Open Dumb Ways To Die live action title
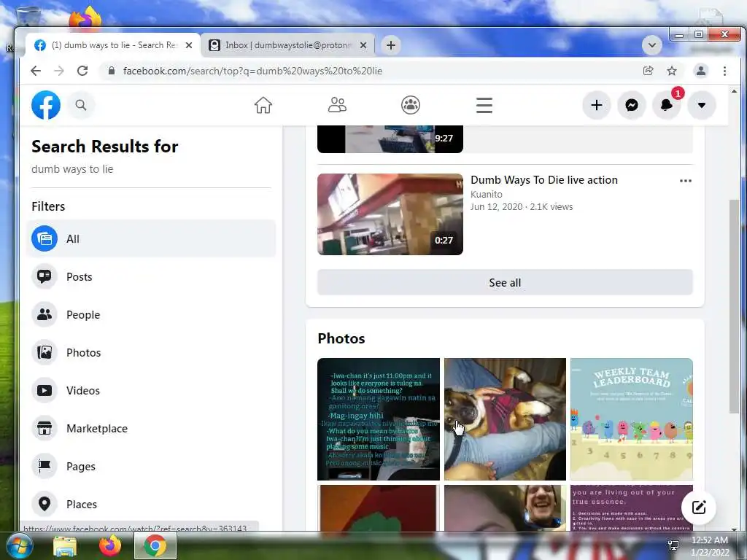Screen dimensions: 747x560 tap(544, 180)
